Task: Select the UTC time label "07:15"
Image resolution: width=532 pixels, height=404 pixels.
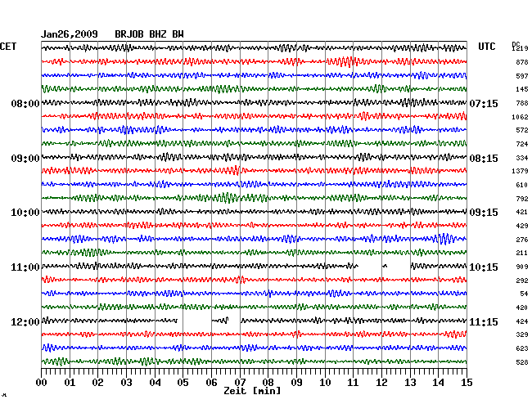Action: [484, 103]
